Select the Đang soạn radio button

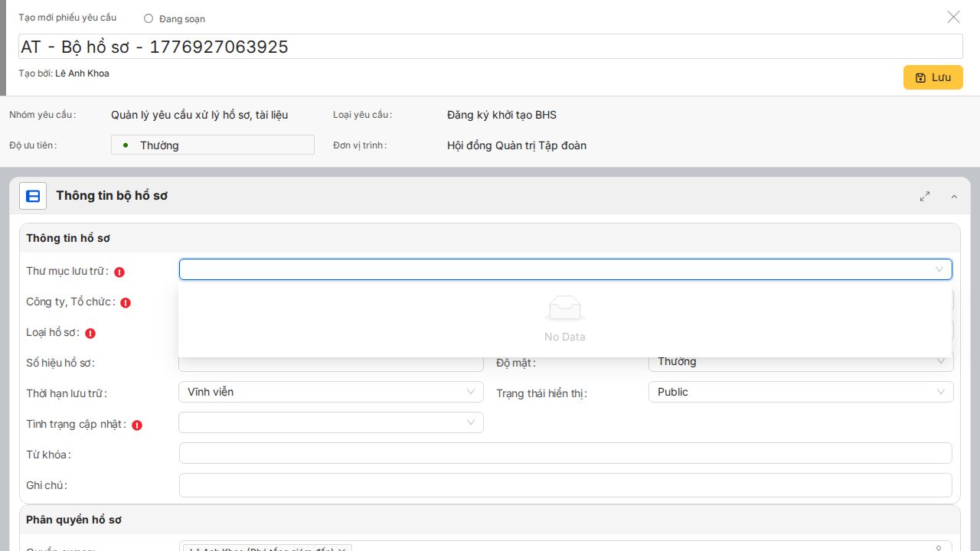(149, 18)
